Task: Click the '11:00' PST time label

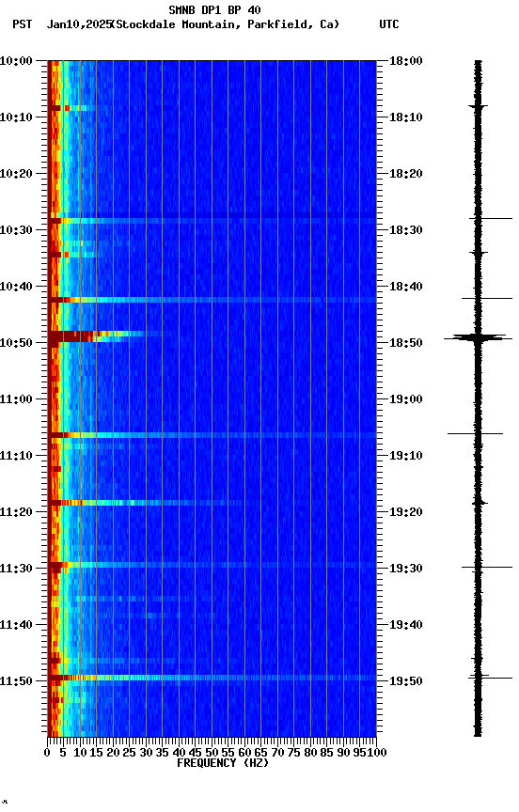Action: coord(16,399)
